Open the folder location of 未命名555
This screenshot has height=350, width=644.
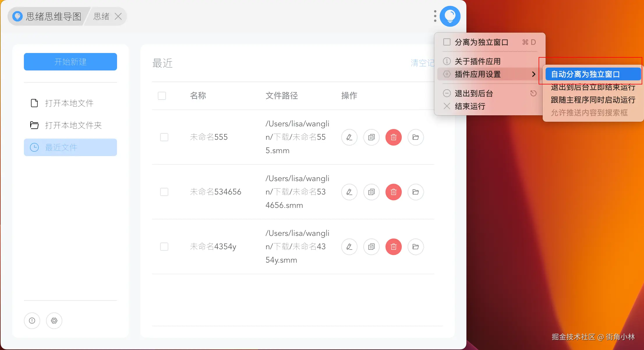415,137
